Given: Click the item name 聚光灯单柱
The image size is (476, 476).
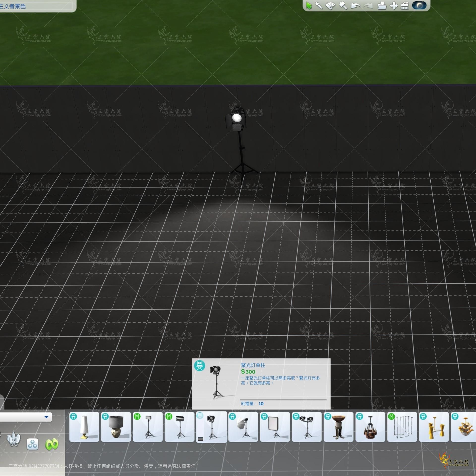Looking at the screenshot, I should click(x=253, y=365).
